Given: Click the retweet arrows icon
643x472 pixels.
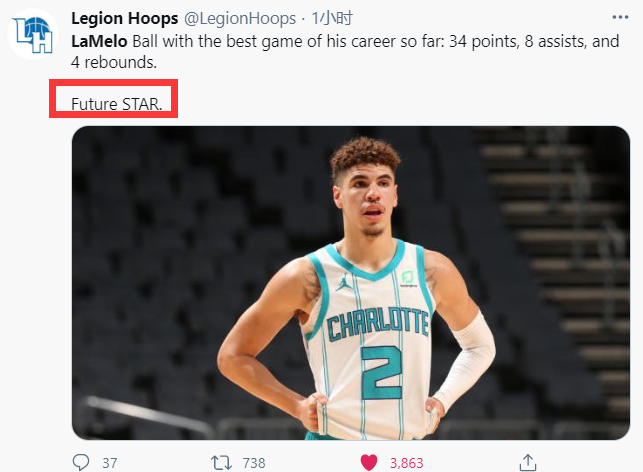Looking at the screenshot, I should pos(223,462).
